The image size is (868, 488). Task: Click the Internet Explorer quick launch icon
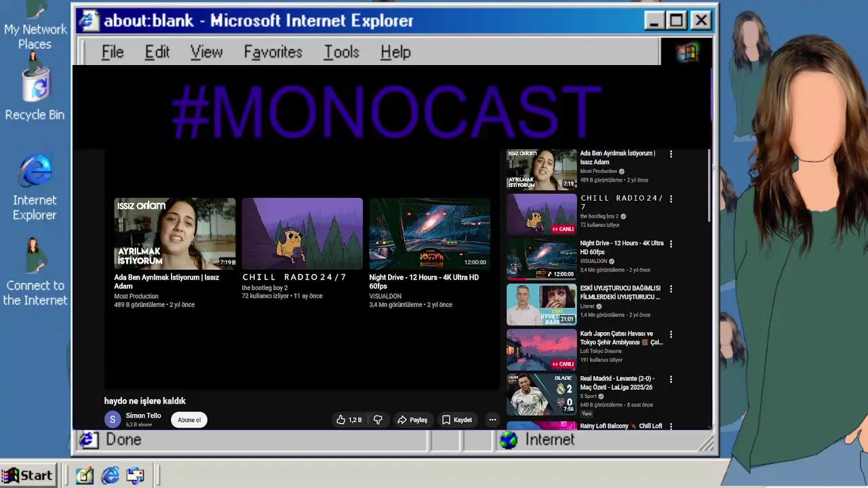pyautogui.click(x=110, y=476)
